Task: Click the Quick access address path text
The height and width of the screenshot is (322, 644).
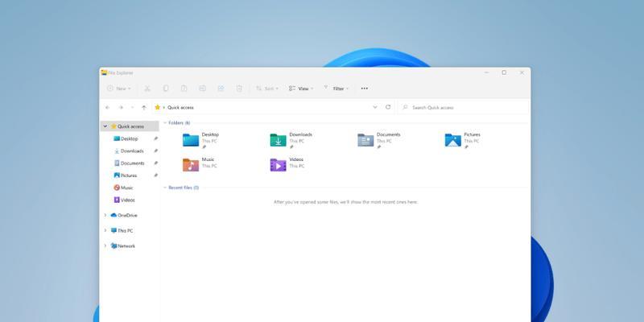Action: click(x=180, y=107)
